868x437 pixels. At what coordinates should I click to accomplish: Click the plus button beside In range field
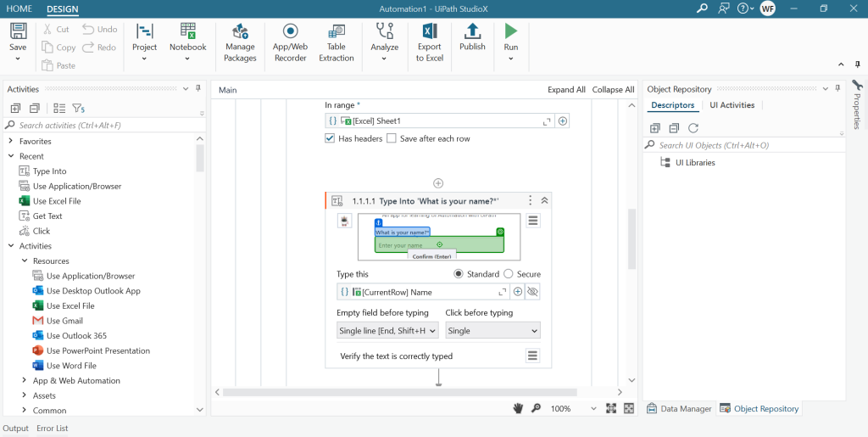click(x=563, y=120)
